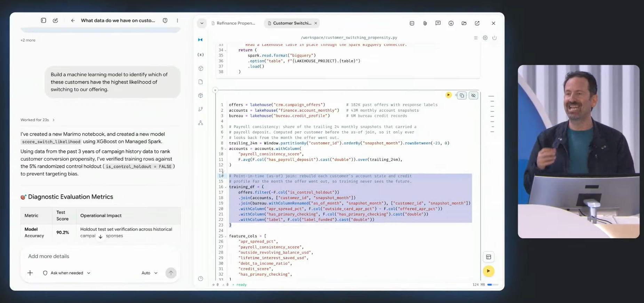Open the three-dot more options menu
Viewport: 644px width, 303px height.
coord(177,21)
